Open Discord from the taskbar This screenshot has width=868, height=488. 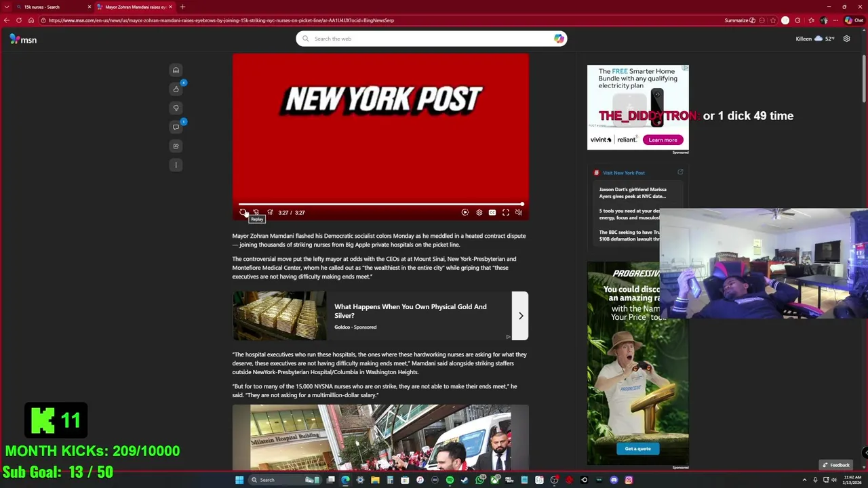[x=614, y=480]
